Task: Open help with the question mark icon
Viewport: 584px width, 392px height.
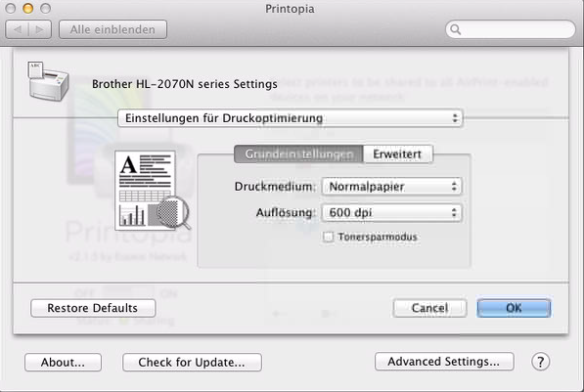Action: pos(540,362)
